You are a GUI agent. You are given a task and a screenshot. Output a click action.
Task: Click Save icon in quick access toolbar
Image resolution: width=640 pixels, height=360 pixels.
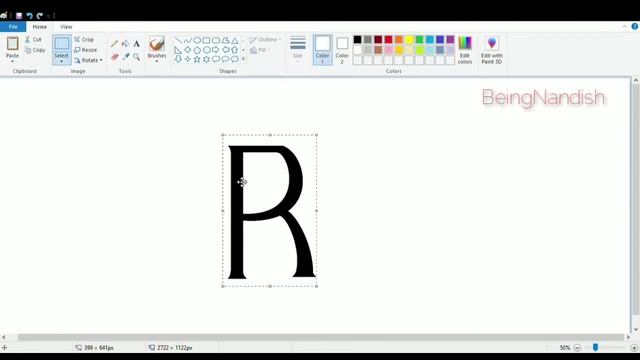click(19, 16)
